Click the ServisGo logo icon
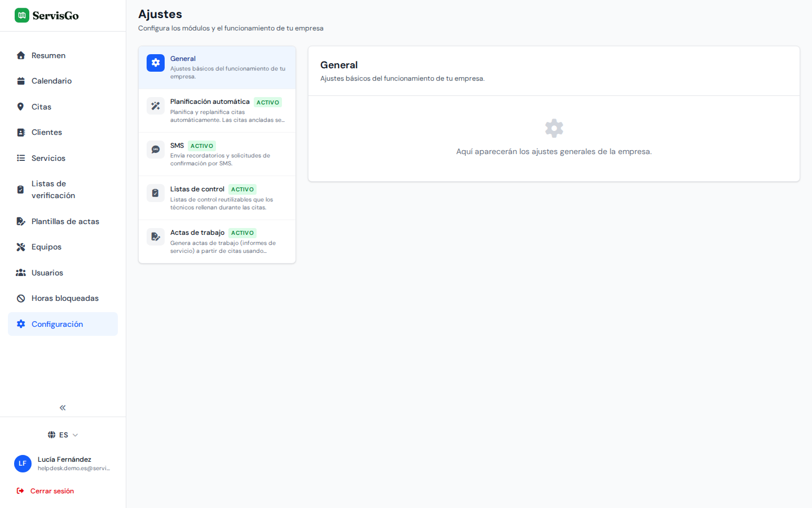Viewport: 812px width, 508px height. 22,15
